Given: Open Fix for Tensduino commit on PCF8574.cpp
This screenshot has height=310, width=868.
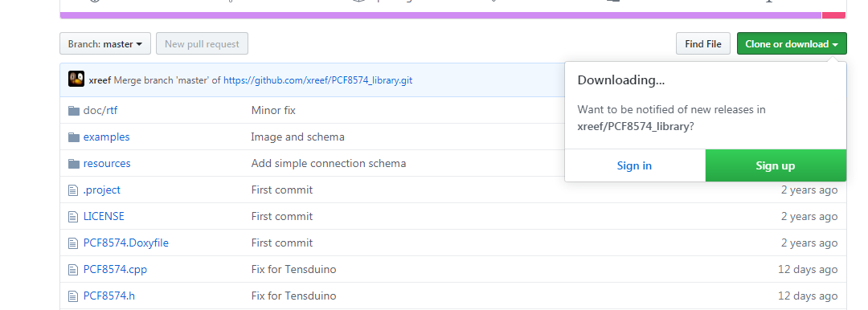Looking at the screenshot, I should (294, 270).
